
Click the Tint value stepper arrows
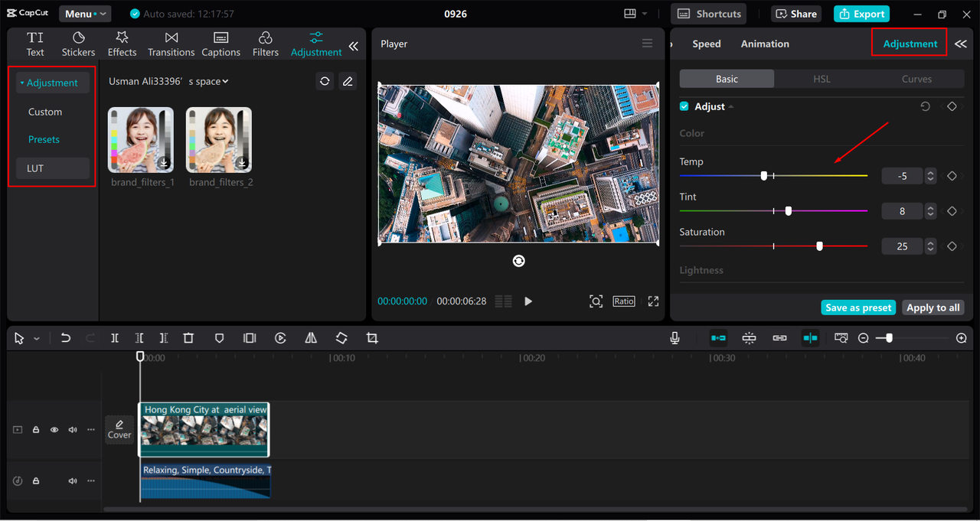(x=930, y=211)
